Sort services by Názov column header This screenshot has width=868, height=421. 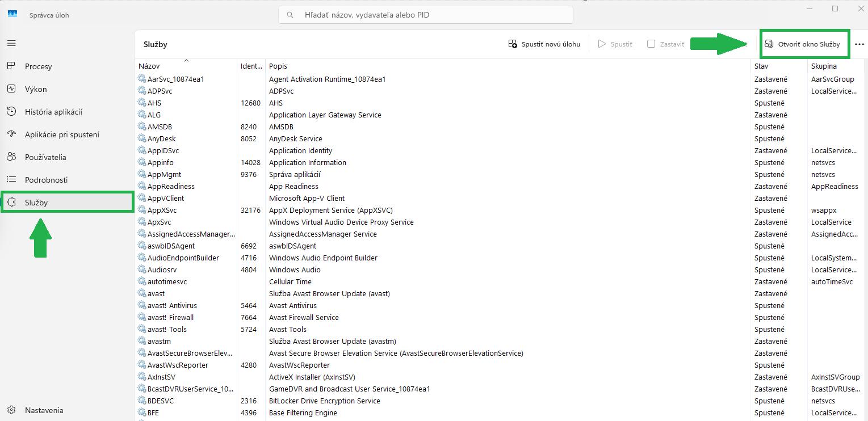point(149,66)
